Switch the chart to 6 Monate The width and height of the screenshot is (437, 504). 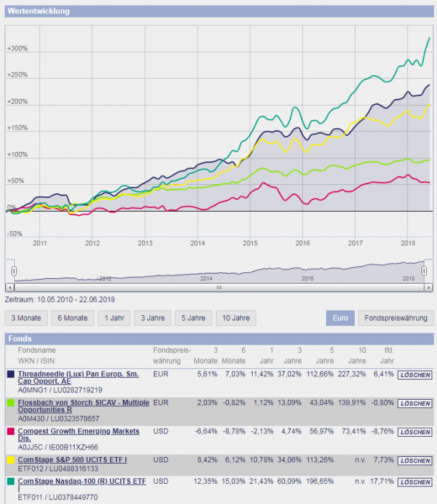point(72,318)
